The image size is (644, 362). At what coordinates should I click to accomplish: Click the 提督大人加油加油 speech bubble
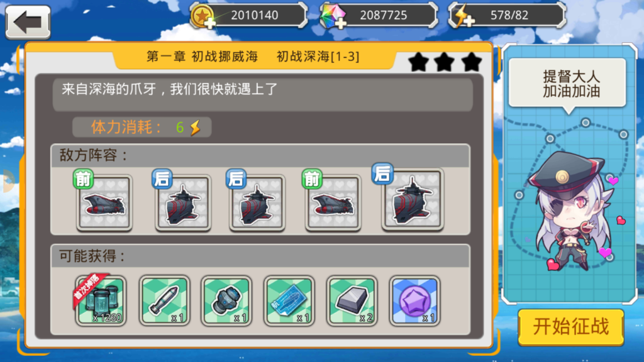567,84
